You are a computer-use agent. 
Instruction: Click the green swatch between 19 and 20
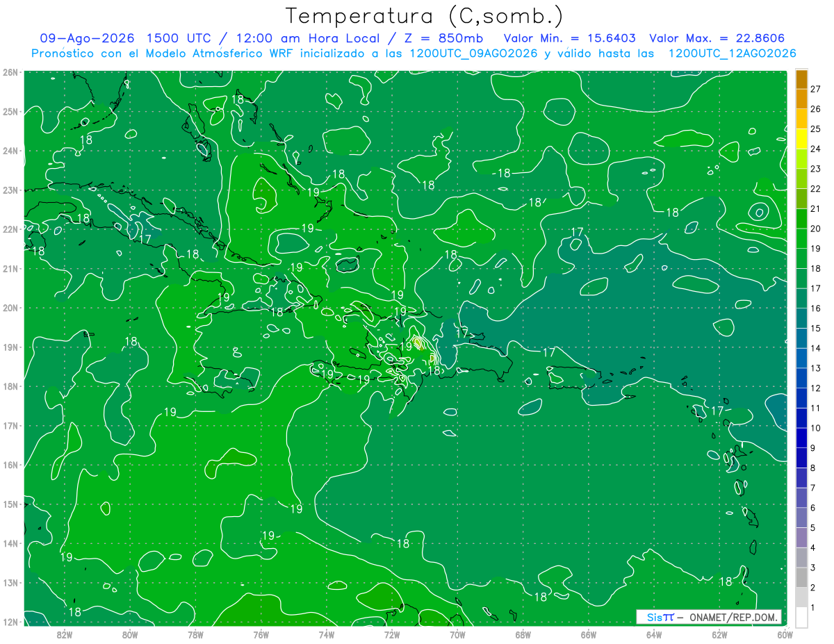point(801,238)
